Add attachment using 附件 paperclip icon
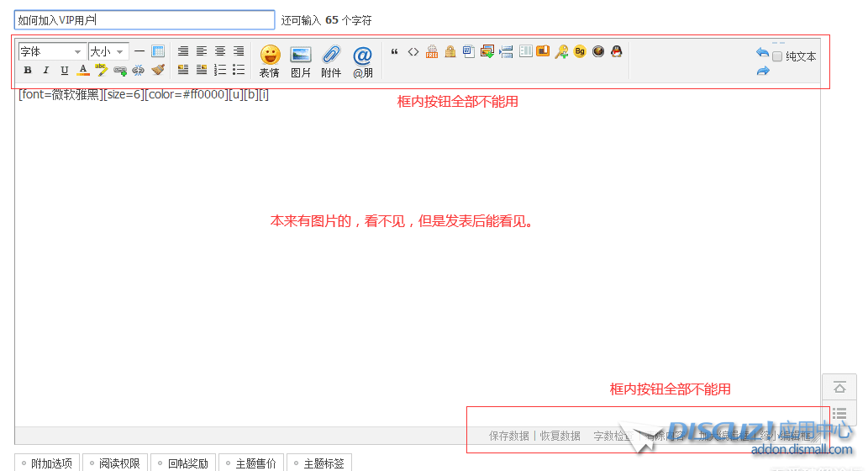Viewport: 868px width, 471px height. coord(331,61)
